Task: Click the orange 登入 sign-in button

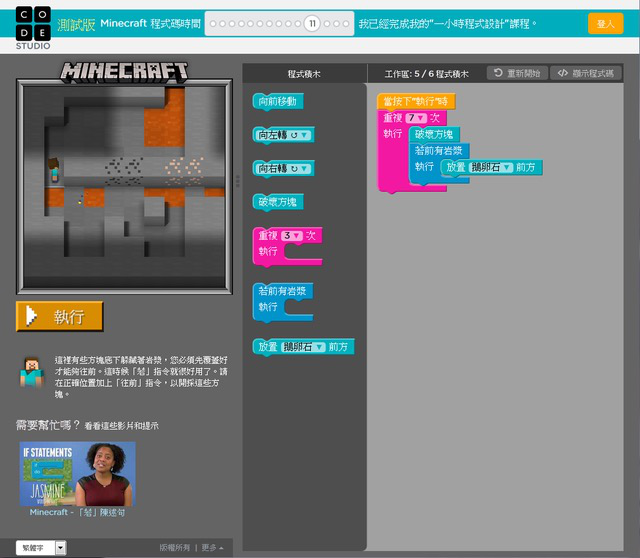Action: pos(605,24)
